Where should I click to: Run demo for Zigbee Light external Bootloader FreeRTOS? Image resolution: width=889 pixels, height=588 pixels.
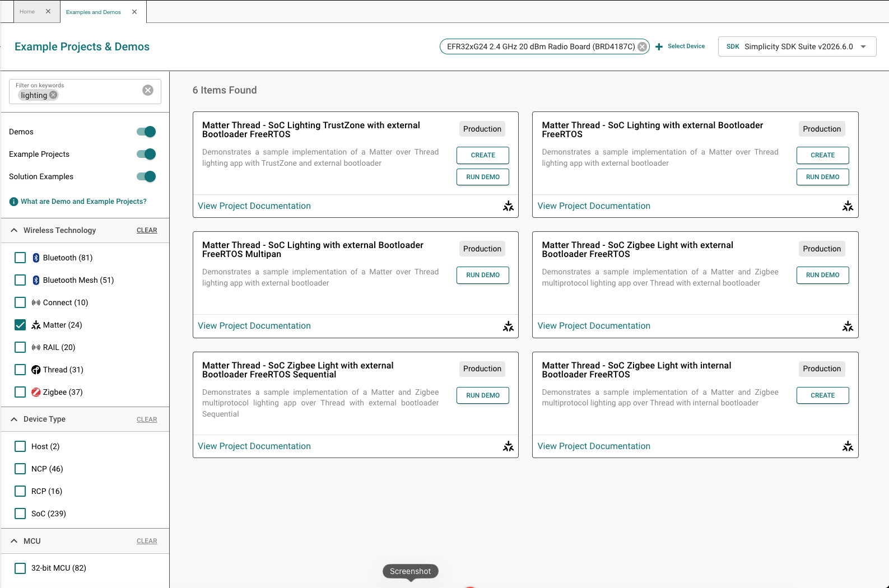pos(822,275)
